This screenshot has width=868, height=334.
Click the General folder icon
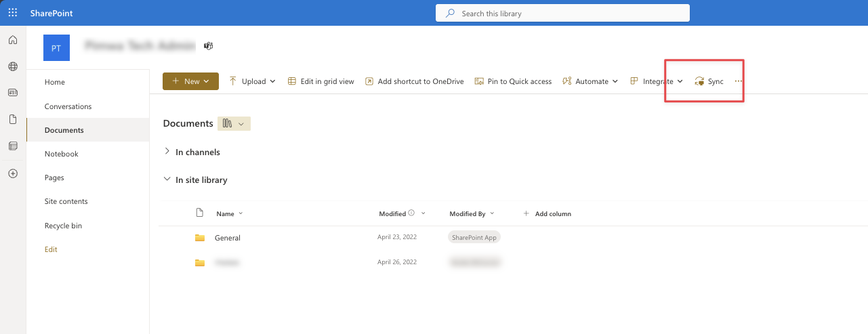(200, 238)
